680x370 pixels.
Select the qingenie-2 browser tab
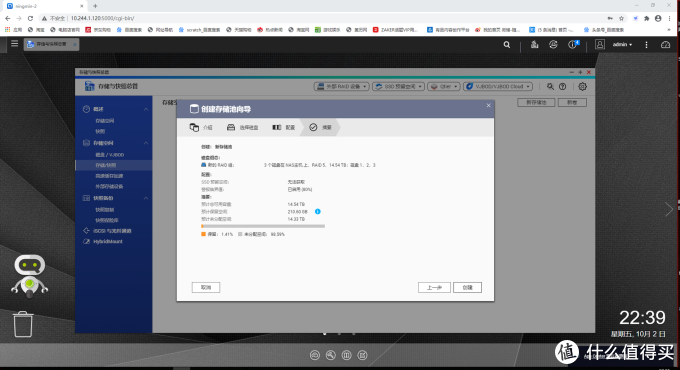click(x=45, y=6)
